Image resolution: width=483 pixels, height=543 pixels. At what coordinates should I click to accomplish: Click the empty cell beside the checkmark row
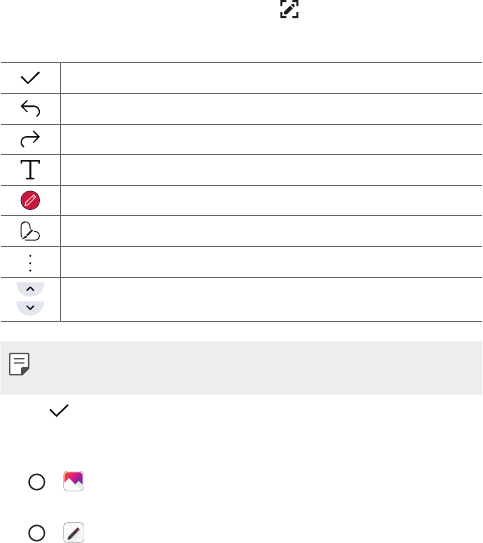(271, 78)
